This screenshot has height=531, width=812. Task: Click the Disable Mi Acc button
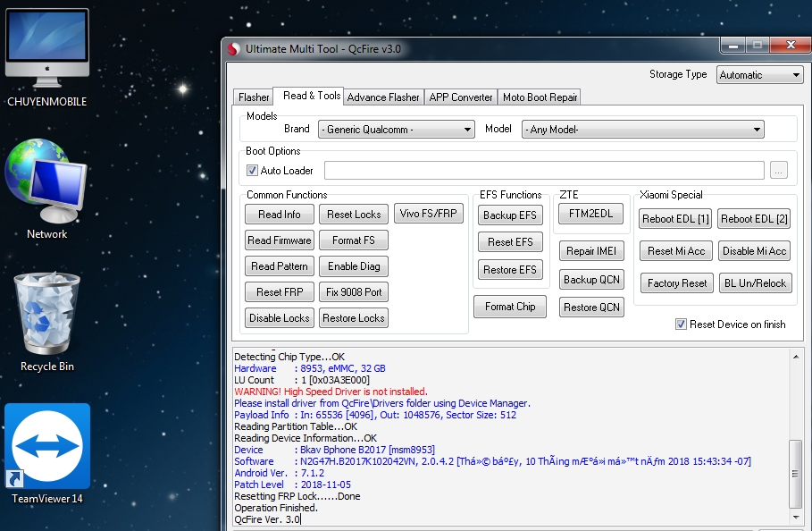(x=755, y=251)
